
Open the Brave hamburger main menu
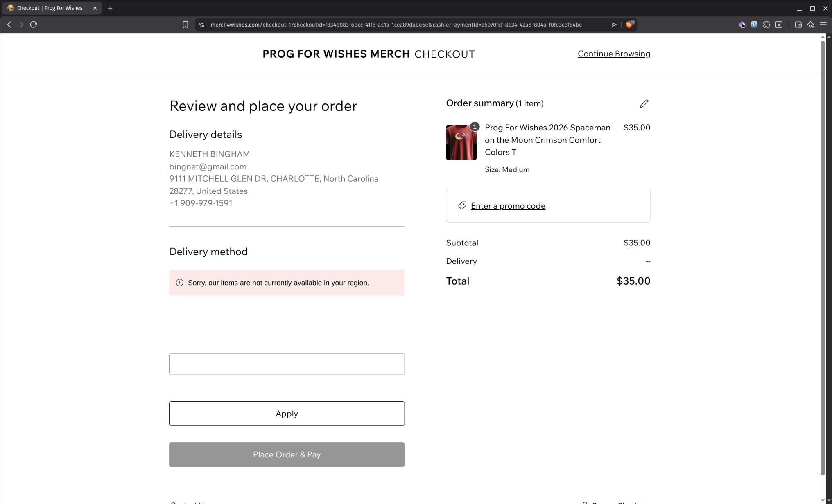pos(823,25)
